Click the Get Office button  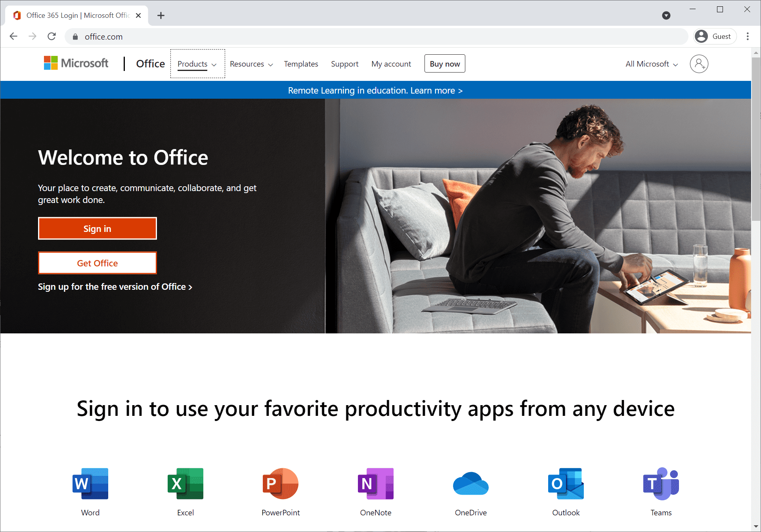pos(97,263)
